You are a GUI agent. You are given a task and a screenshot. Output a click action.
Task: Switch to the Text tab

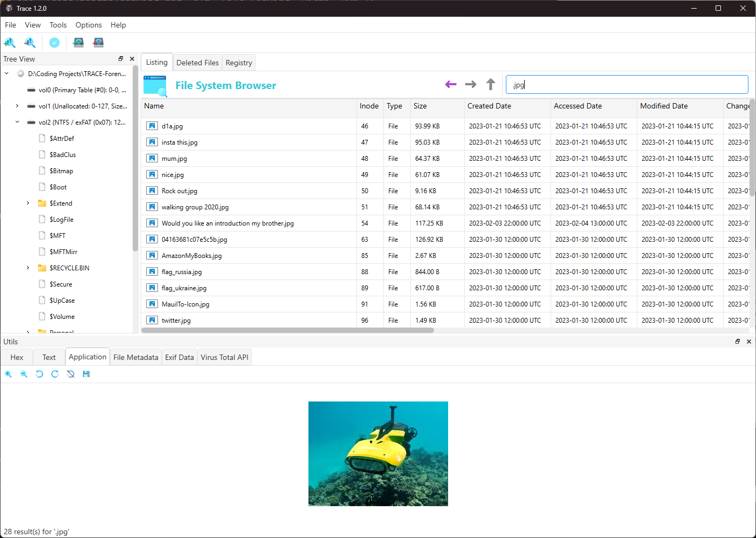(x=49, y=357)
